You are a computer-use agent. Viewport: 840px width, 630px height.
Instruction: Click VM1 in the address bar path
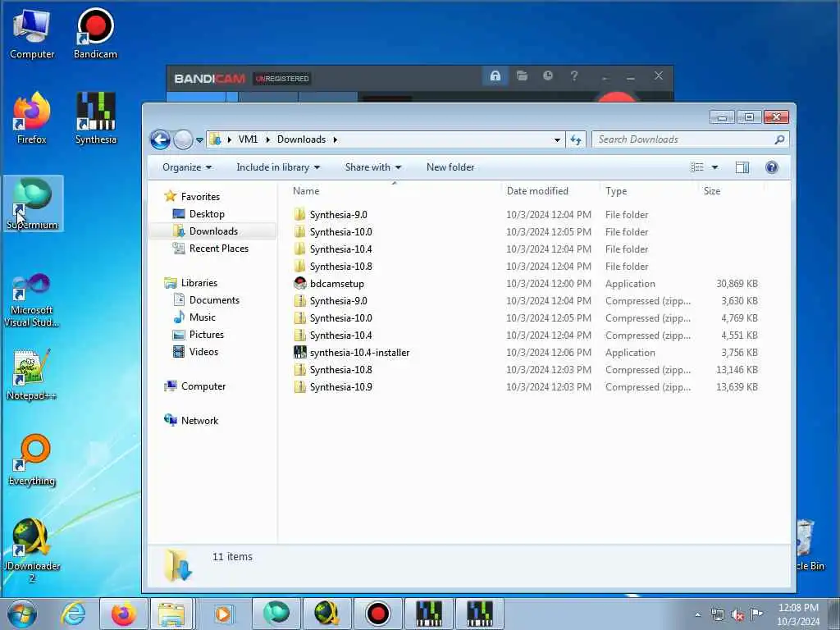(248, 139)
